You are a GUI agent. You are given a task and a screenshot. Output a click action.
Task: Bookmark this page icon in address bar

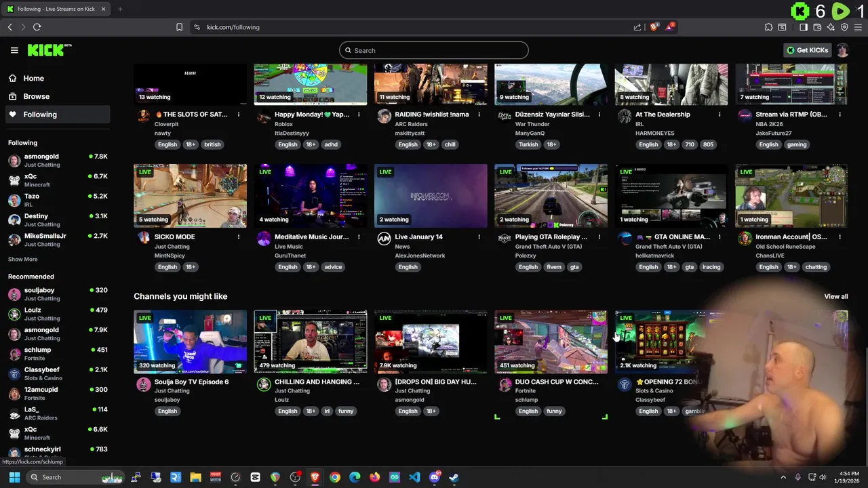(179, 27)
